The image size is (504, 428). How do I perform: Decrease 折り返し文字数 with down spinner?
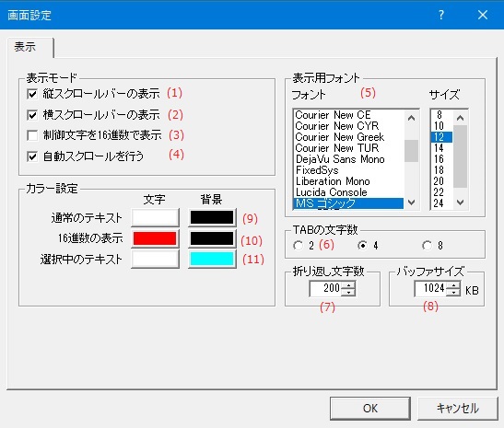348,292
